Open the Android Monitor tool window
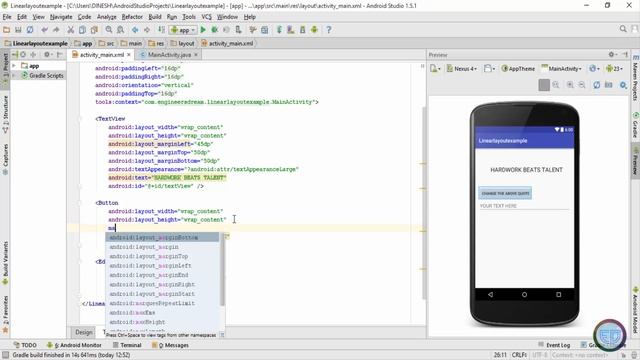Viewport: 640px width, 360px height. click(x=74, y=345)
